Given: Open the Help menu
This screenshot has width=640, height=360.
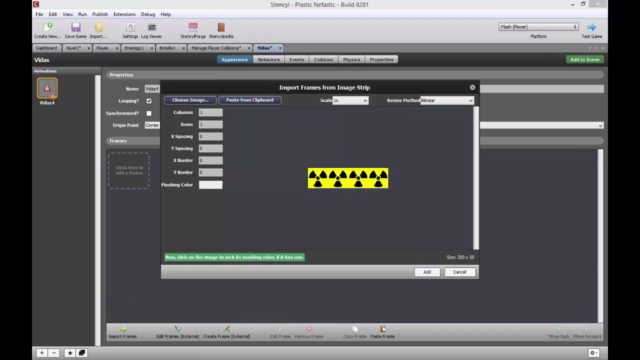Looking at the screenshot, I should click(x=166, y=14).
